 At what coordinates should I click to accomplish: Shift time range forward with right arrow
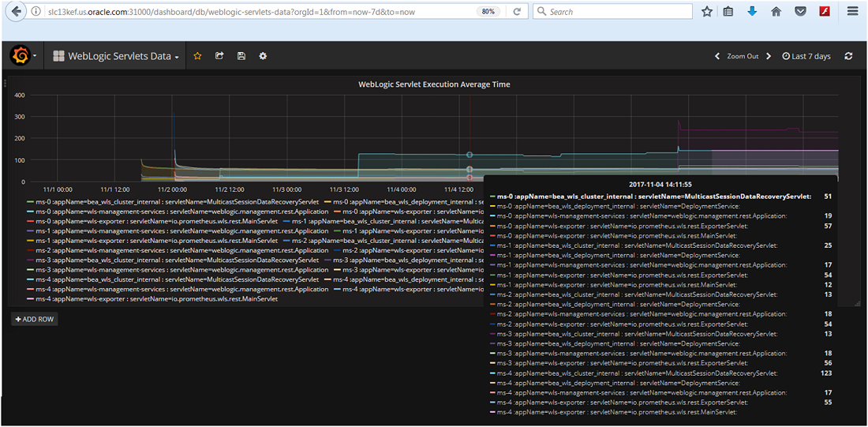(x=769, y=56)
